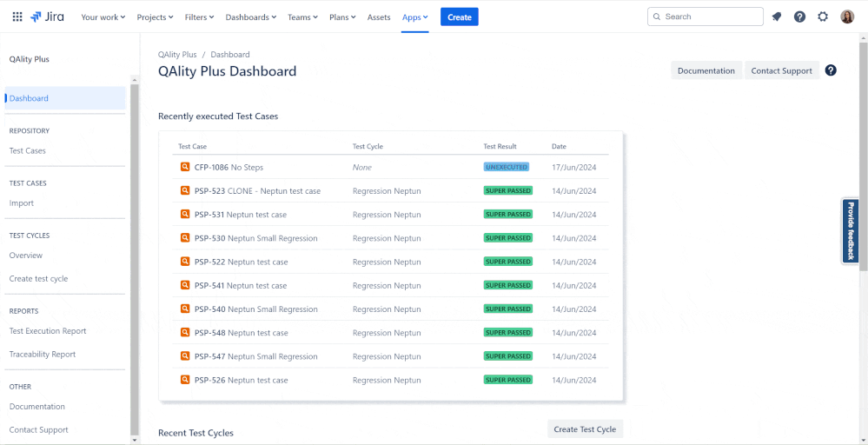Open Import in the sidebar
868x445 pixels.
(22, 203)
